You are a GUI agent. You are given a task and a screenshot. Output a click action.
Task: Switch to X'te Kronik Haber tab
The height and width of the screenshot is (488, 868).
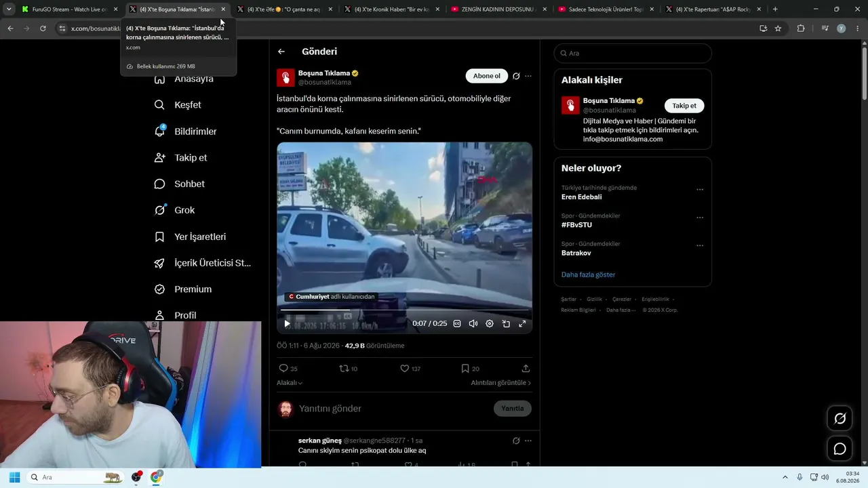coord(392,9)
